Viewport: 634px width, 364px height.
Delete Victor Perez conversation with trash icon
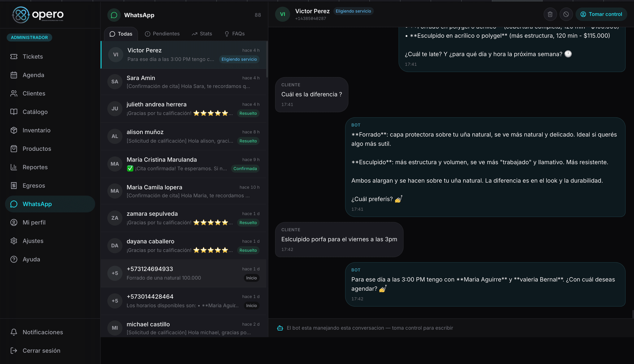550,14
